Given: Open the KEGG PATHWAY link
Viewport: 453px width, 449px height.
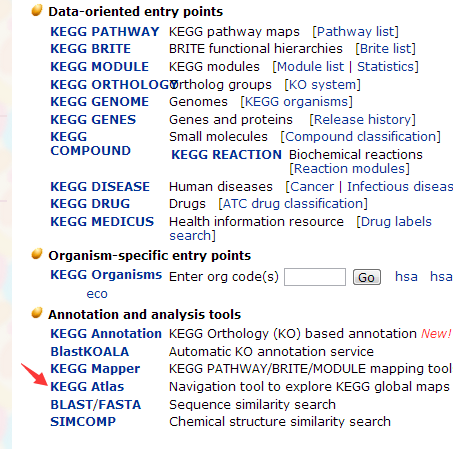Looking at the screenshot, I should 105,32.
